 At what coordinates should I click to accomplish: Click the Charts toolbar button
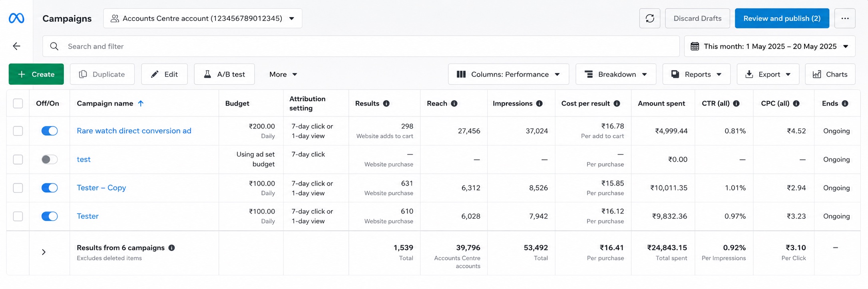(830, 74)
